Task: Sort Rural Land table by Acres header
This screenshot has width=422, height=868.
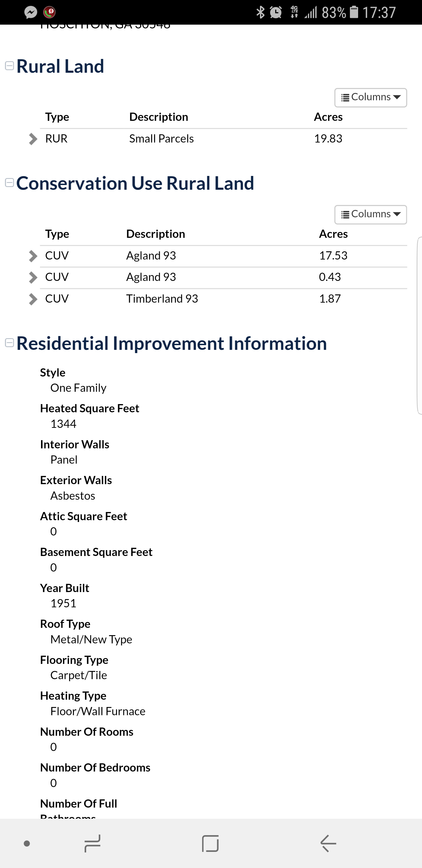Action: 328,117
